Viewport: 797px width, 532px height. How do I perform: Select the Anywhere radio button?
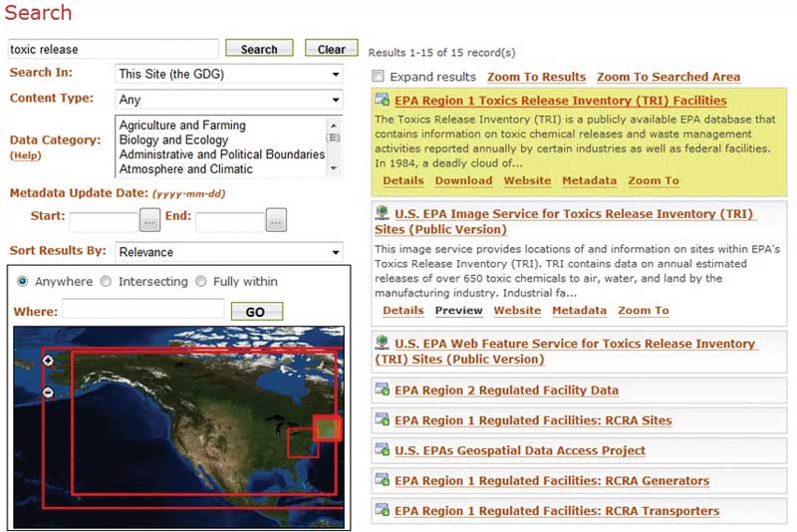tap(22, 281)
